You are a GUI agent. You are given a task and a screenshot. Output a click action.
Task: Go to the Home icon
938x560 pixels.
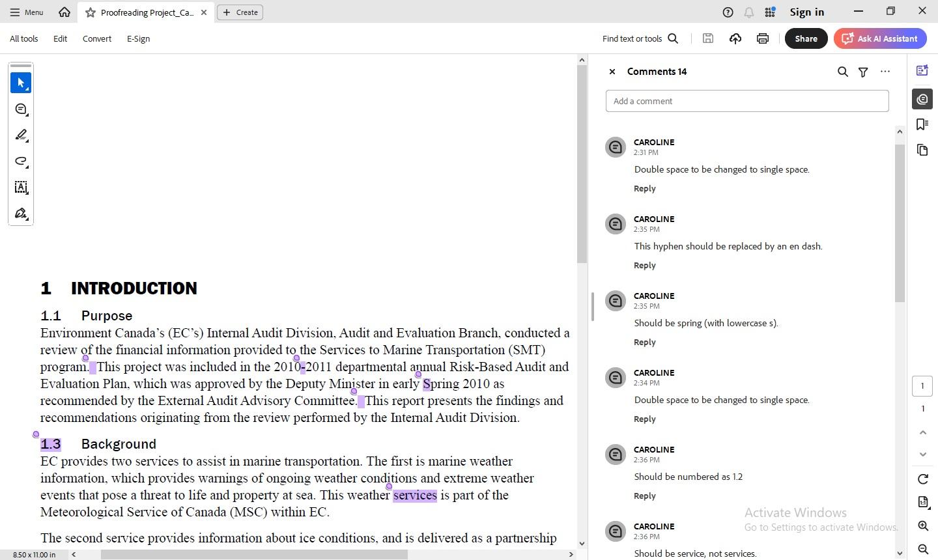tap(64, 12)
